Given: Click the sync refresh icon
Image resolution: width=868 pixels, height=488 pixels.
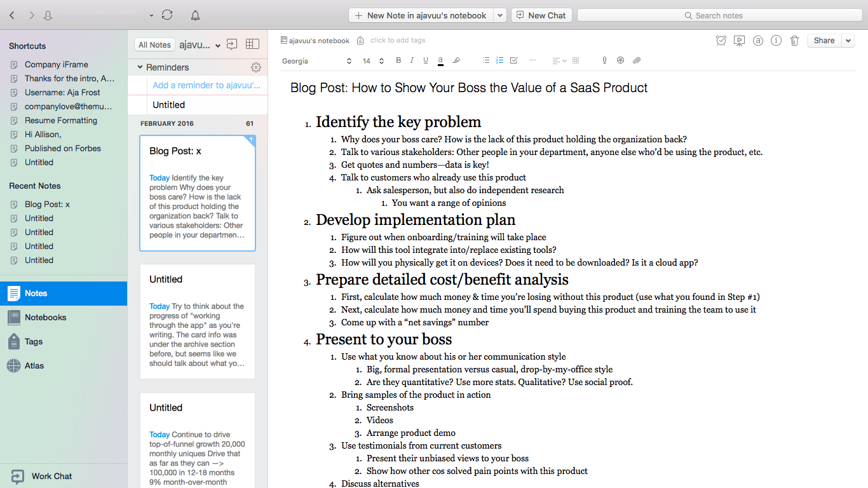Looking at the screenshot, I should click(167, 15).
